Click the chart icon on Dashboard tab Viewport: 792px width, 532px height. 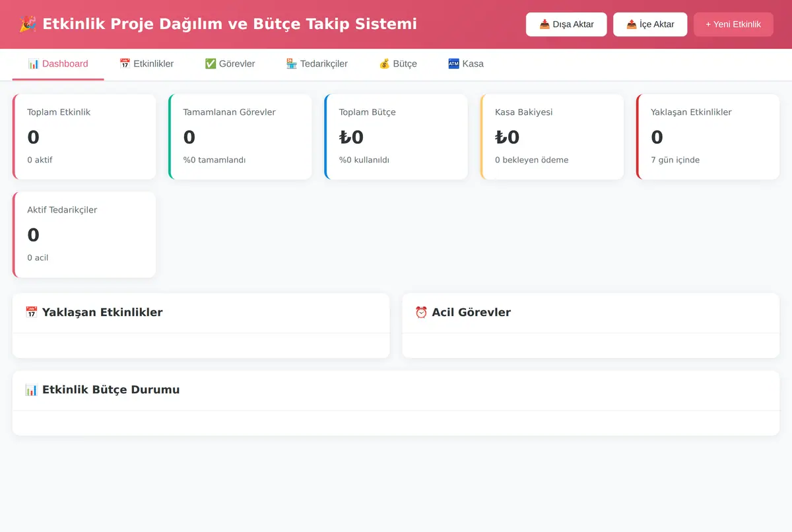[x=34, y=64]
